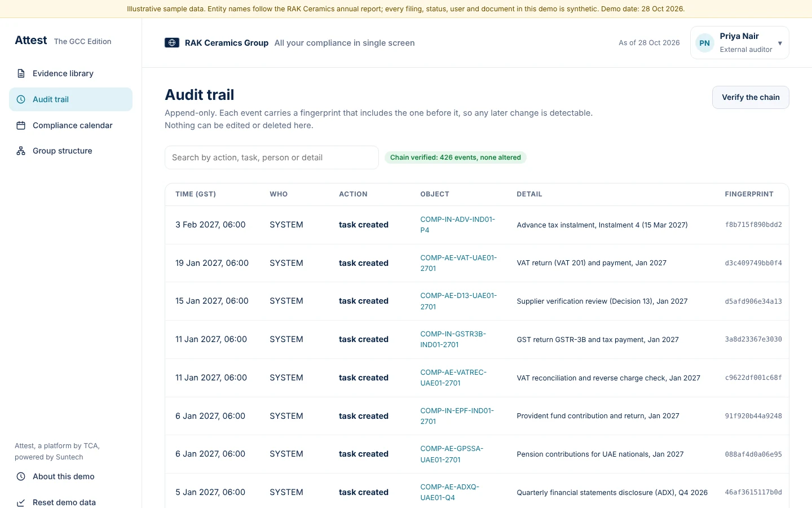Click the Attest logo text

click(x=31, y=40)
